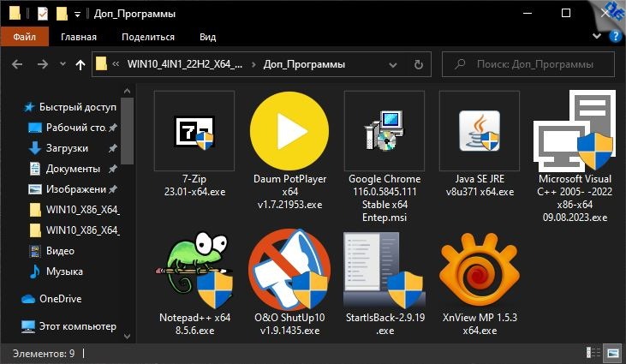Viewport: 626px width, 364px height.
Task: Select the XnView MP 1.5.3 eye icon
Action: click(x=480, y=270)
